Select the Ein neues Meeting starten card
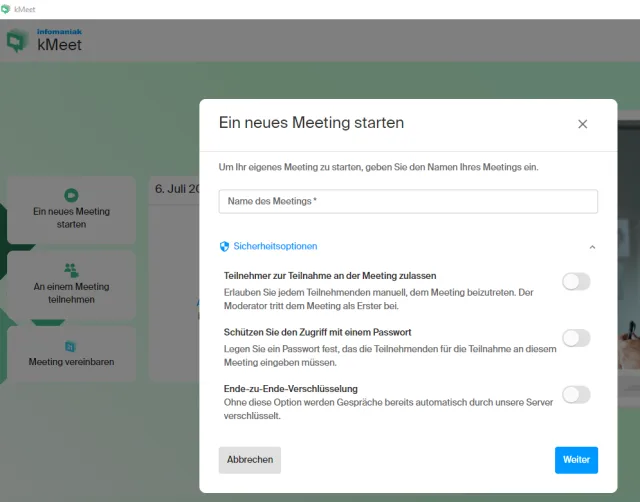The height and width of the screenshot is (502, 640). tap(71, 211)
